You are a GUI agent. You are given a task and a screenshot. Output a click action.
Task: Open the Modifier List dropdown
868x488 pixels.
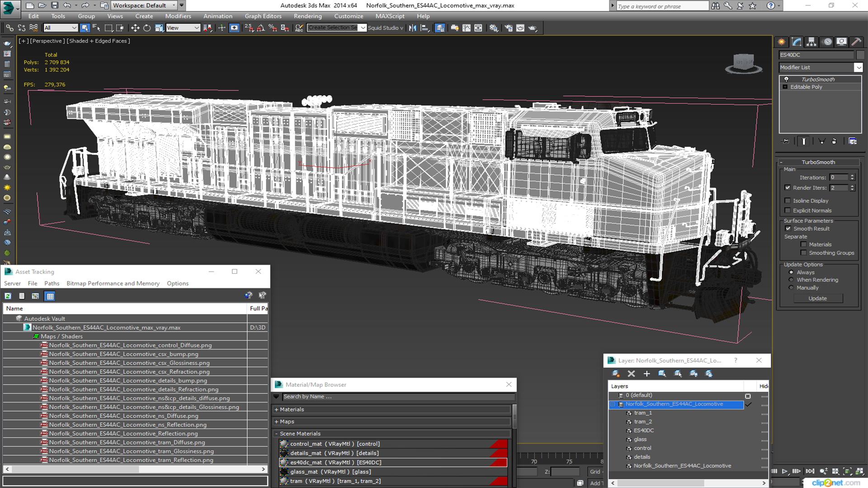pyautogui.click(x=858, y=67)
